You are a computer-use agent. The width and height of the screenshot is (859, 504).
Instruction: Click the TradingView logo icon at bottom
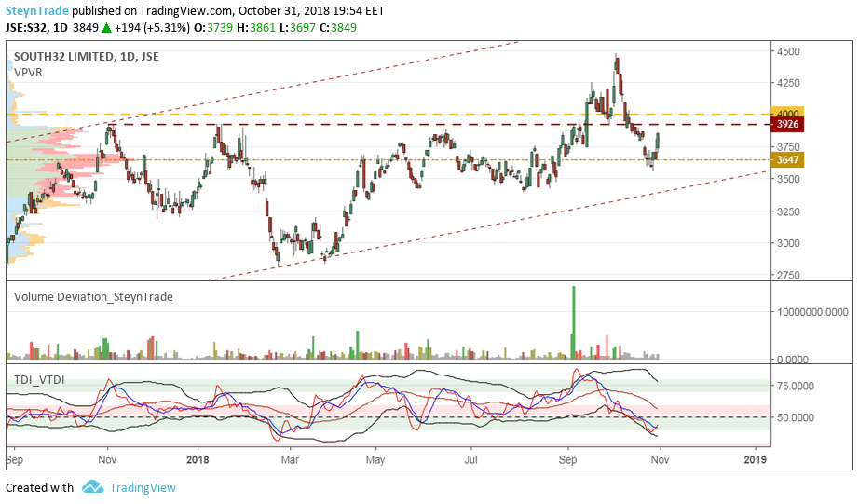(92, 487)
